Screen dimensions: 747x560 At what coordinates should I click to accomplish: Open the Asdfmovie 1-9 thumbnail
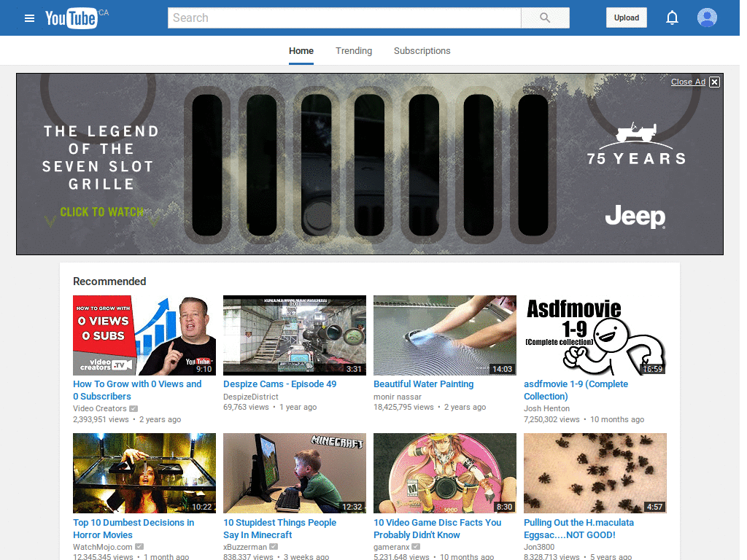point(595,335)
